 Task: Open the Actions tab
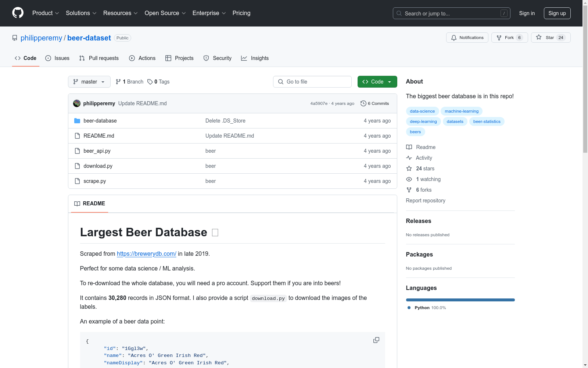click(142, 58)
